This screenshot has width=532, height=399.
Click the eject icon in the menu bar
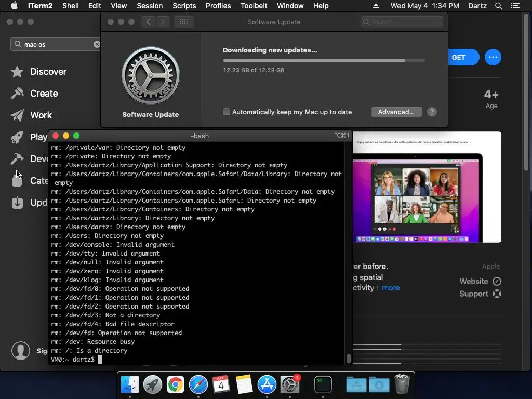376,6
